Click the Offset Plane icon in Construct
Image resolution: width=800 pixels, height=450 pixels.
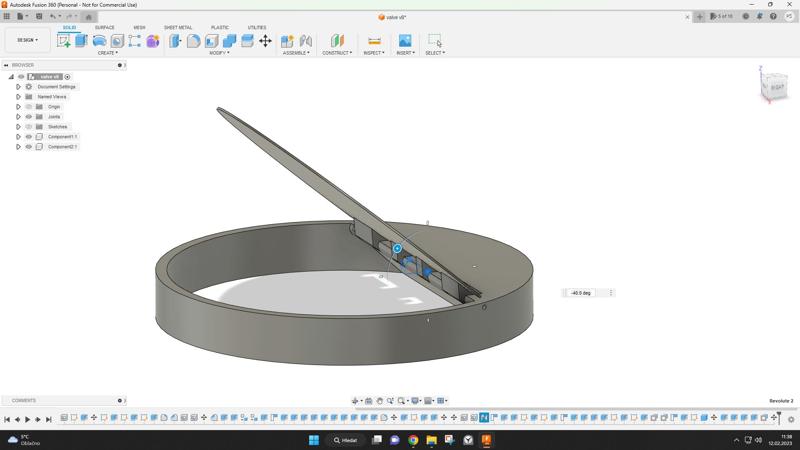tap(337, 41)
